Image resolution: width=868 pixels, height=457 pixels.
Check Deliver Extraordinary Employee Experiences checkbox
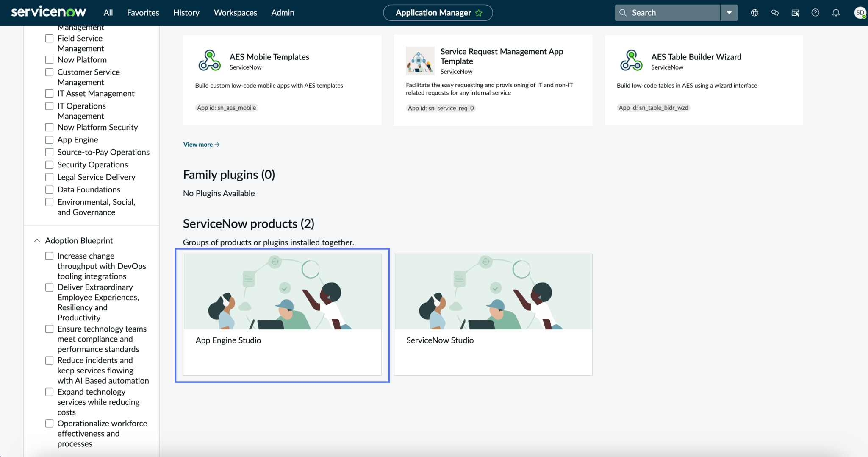(50, 287)
